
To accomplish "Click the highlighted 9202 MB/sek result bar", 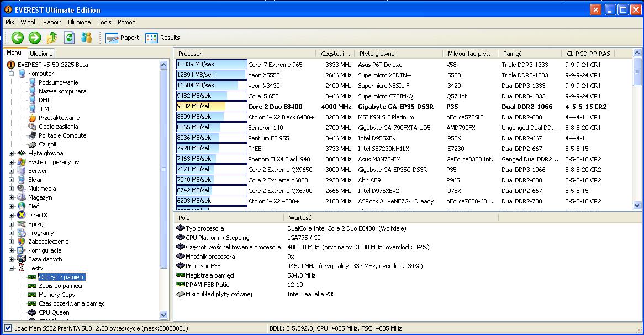I will (211, 106).
